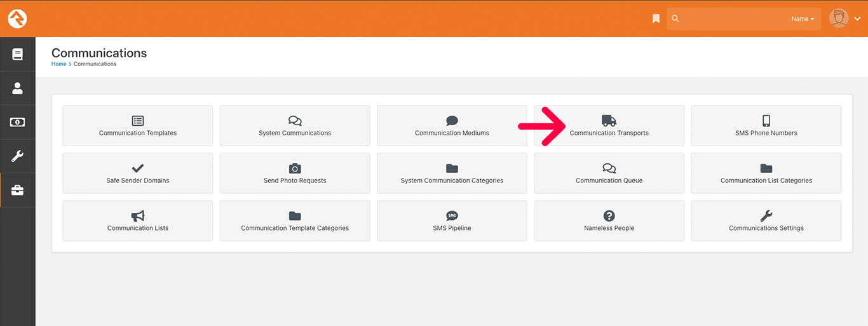This screenshot has width=868, height=326.
Task: Click the Rock logo in header
Action: [x=17, y=19]
